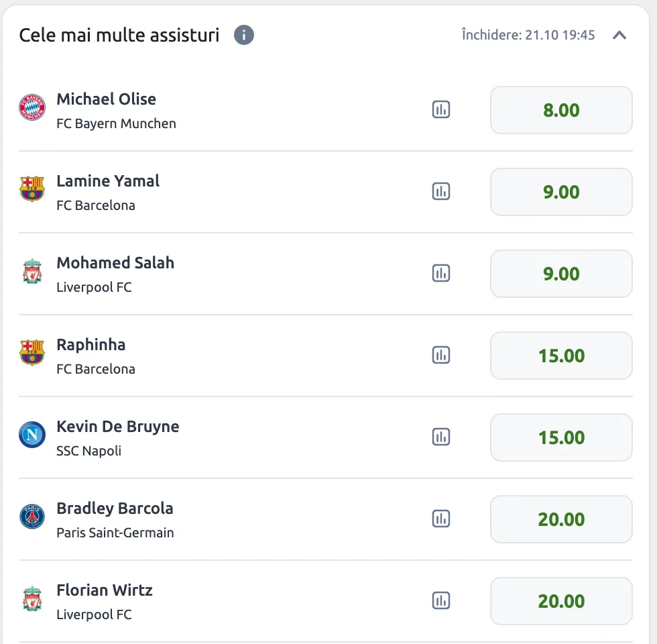
Task: Collapse the Cele mai multe assisturi section
Action: tap(619, 36)
